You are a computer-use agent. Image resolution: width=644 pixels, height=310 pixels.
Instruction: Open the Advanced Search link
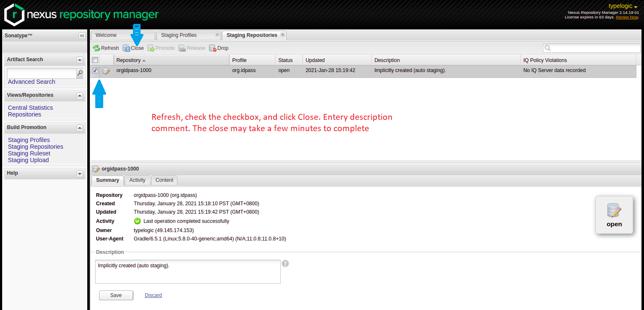click(x=31, y=82)
